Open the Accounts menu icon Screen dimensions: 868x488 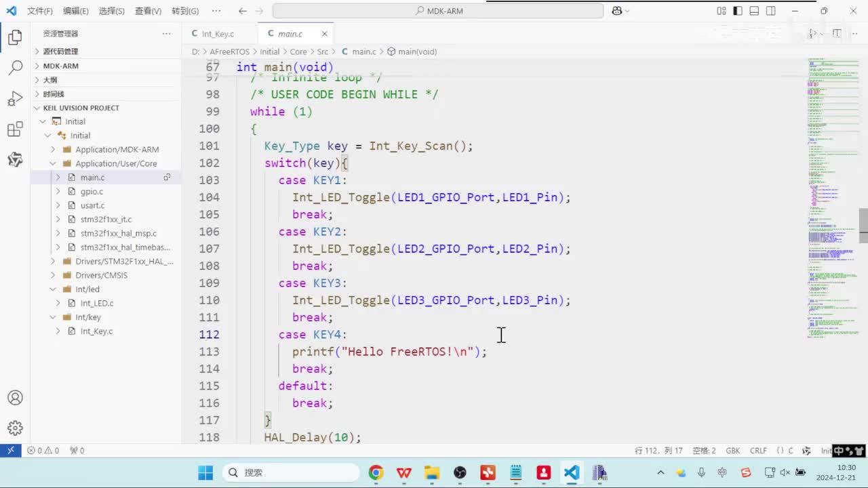click(x=15, y=398)
